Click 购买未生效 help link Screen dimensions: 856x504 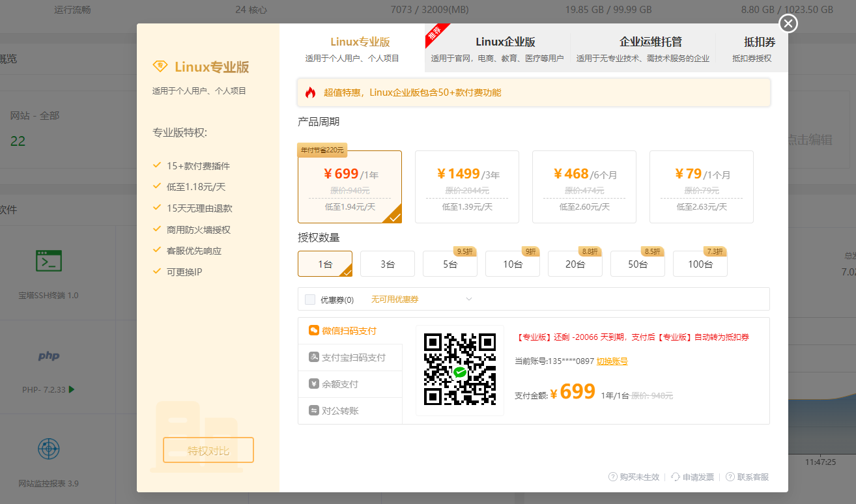point(640,477)
